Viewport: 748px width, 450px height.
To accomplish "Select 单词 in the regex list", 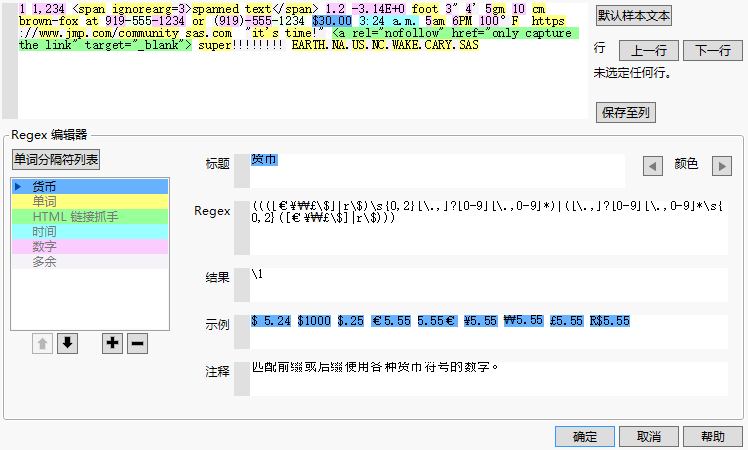I will [x=90, y=201].
